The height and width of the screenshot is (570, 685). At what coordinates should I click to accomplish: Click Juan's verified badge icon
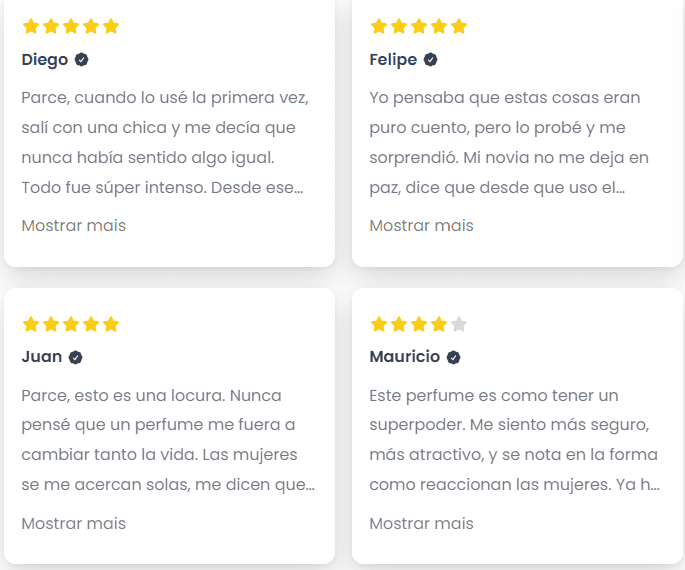coord(75,357)
